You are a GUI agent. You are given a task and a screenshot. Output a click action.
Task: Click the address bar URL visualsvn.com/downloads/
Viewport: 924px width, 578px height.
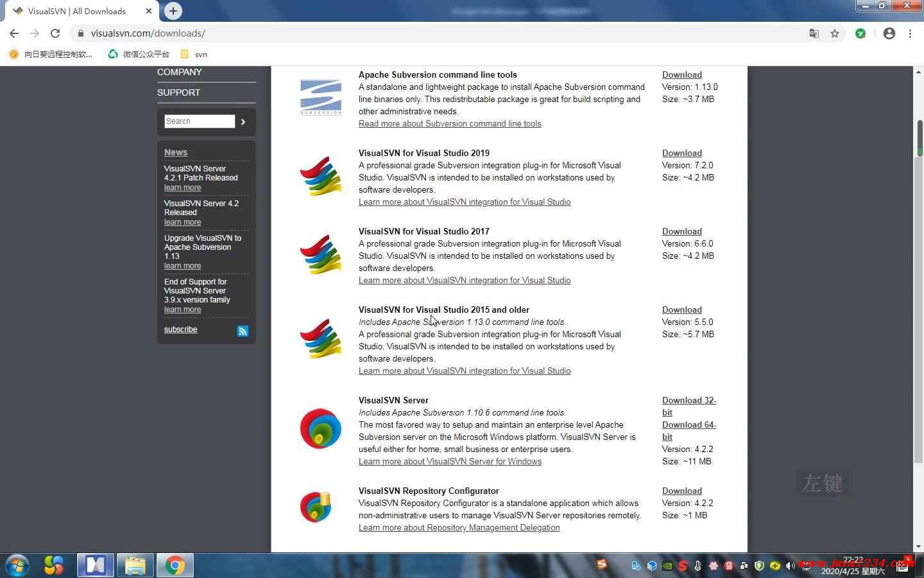148,33
